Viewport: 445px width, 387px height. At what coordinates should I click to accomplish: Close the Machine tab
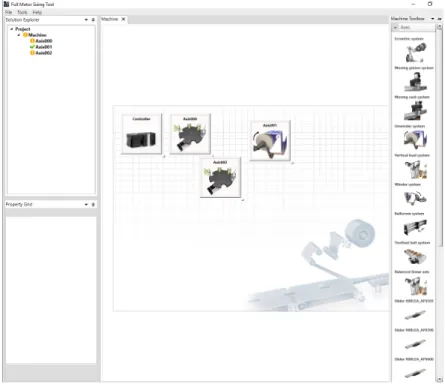(x=123, y=19)
